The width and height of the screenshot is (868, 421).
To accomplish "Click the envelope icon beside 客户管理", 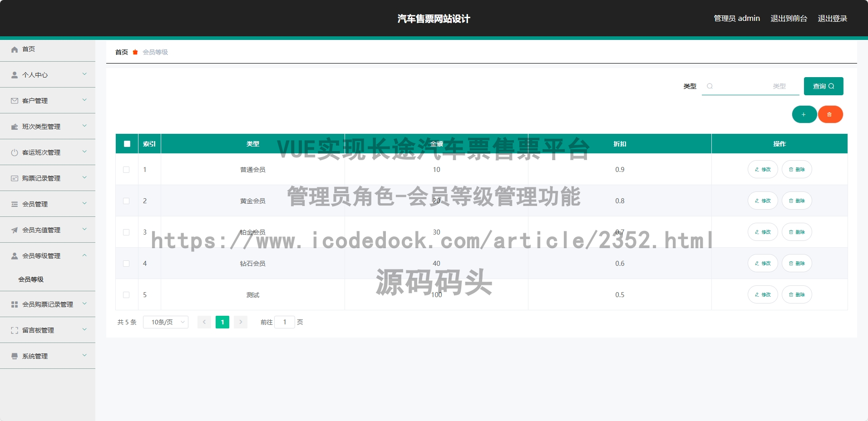I will click(x=15, y=101).
